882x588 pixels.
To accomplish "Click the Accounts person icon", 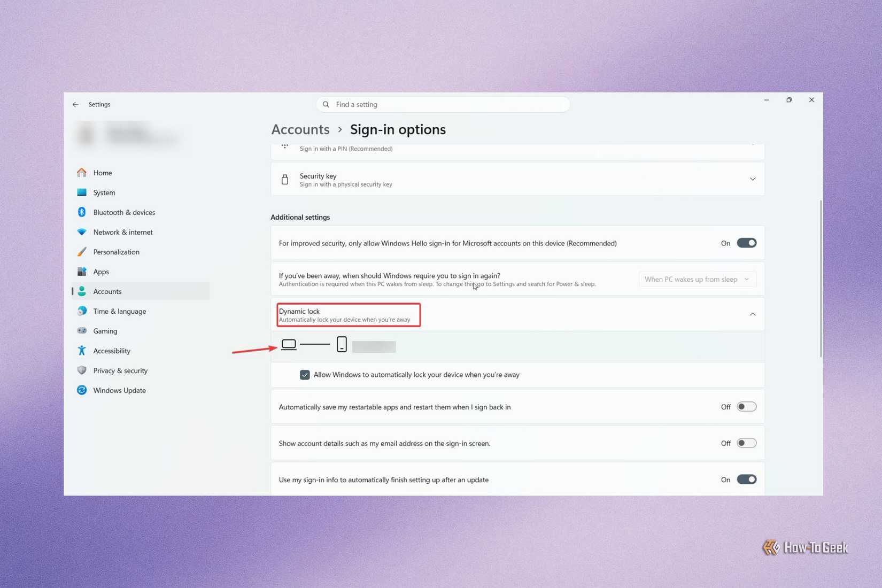I will click(82, 291).
